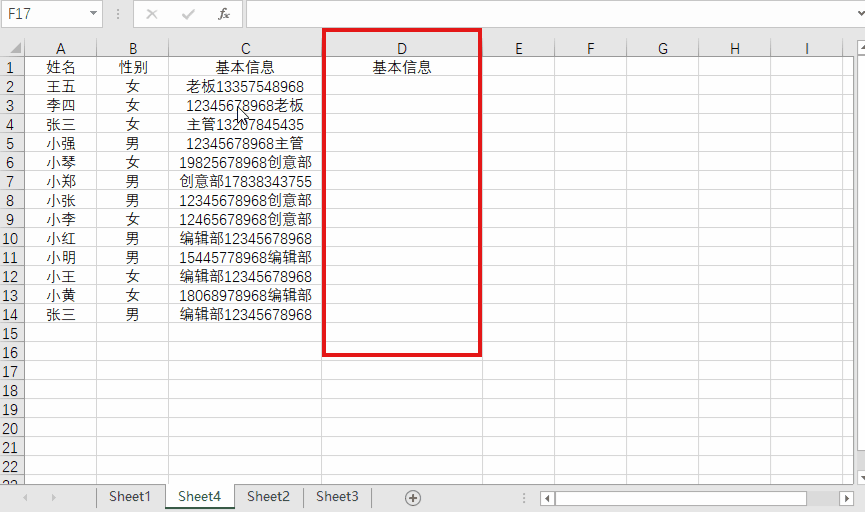
Task: Click cell containing 李四
Action: point(61,105)
